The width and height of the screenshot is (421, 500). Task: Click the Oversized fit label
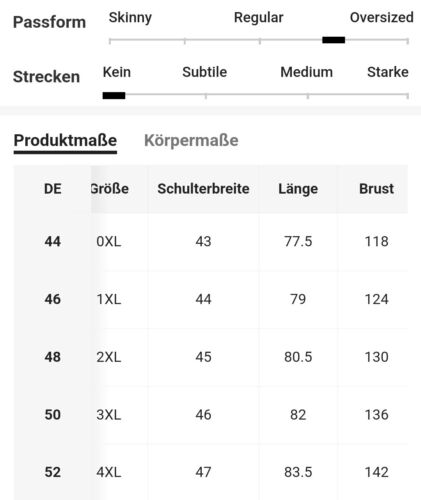tap(382, 17)
